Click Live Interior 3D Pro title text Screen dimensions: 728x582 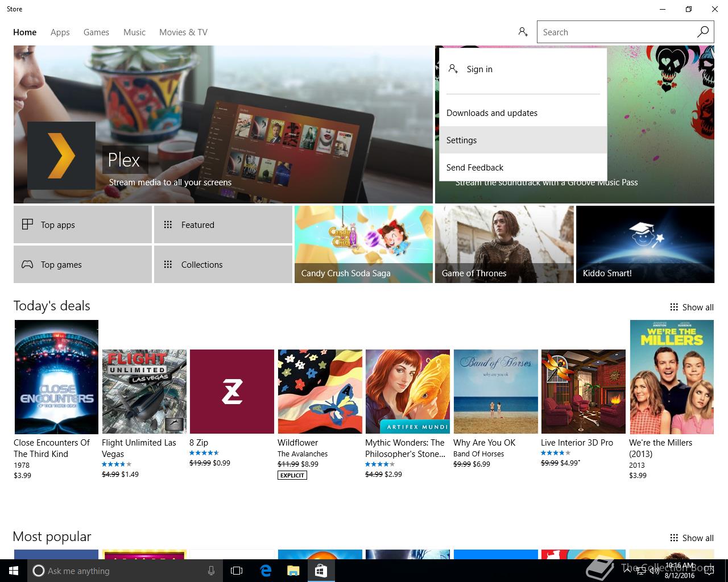click(577, 442)
